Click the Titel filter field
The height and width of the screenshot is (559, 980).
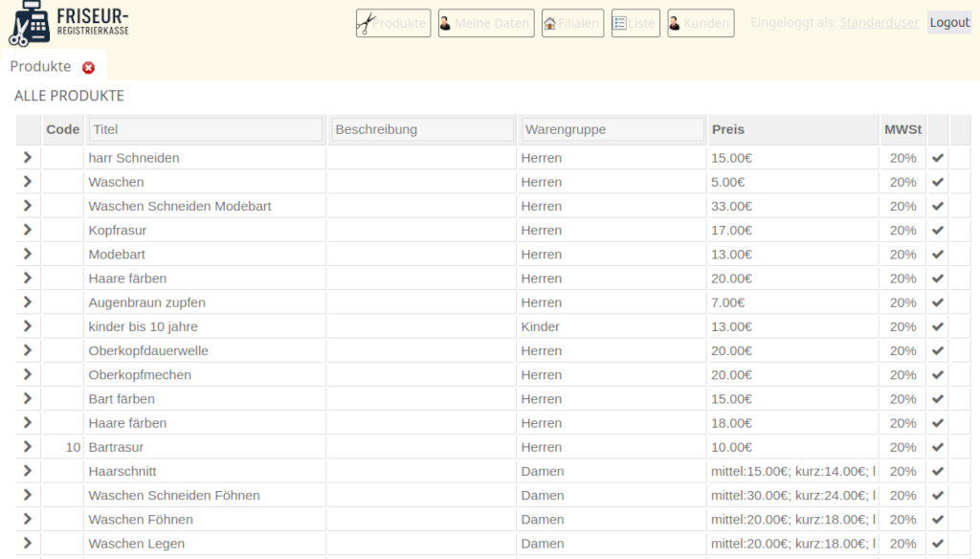pyautogui.click(x=204, y=129)
